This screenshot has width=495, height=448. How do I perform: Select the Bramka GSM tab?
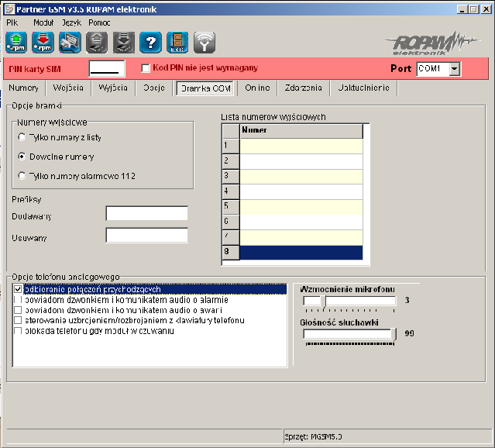(205, 88)
